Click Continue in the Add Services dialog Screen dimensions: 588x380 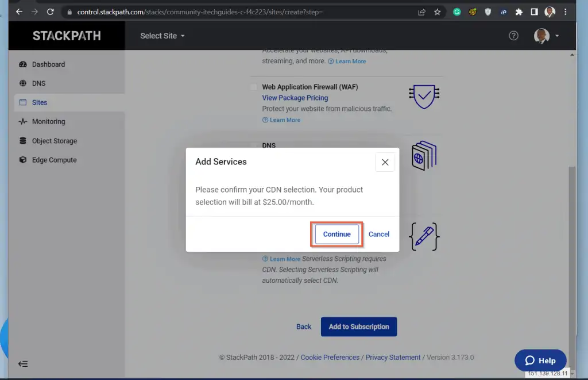coord(336,234)
